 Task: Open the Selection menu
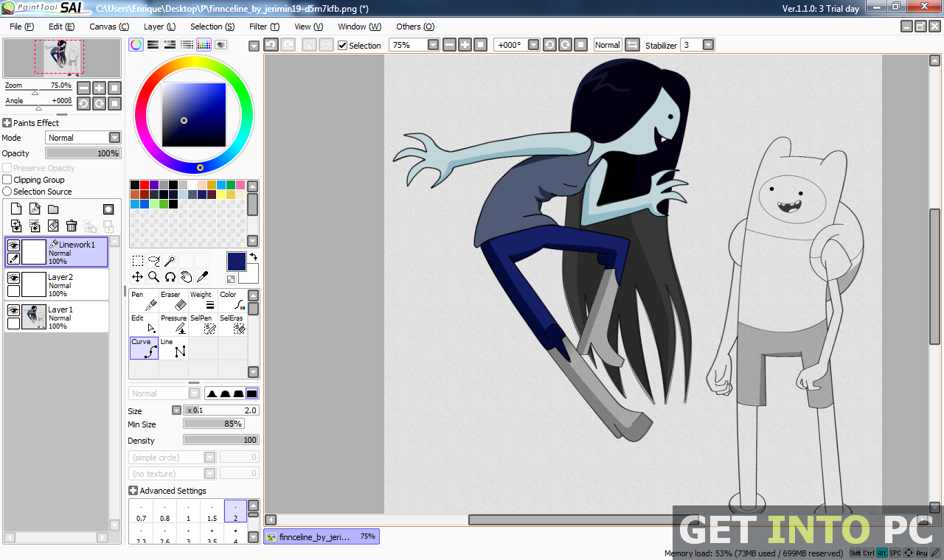click(x=212, y=27)
